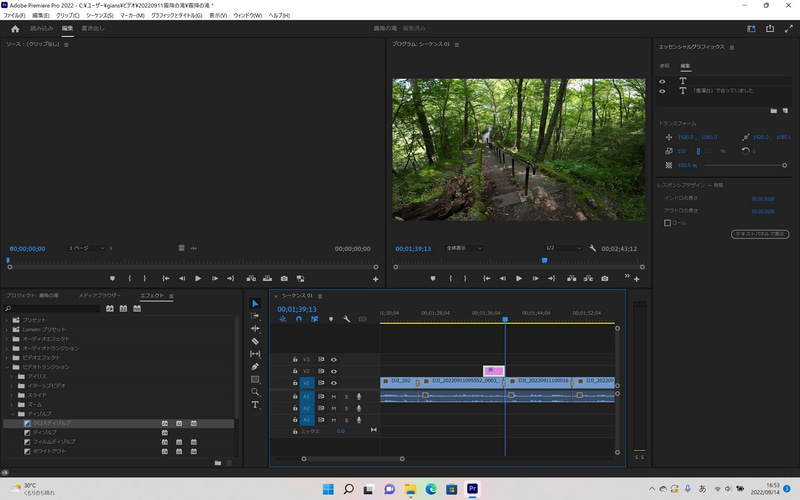
Task: Click Export Frame camera icon in Program monitor
Action: 604,278
